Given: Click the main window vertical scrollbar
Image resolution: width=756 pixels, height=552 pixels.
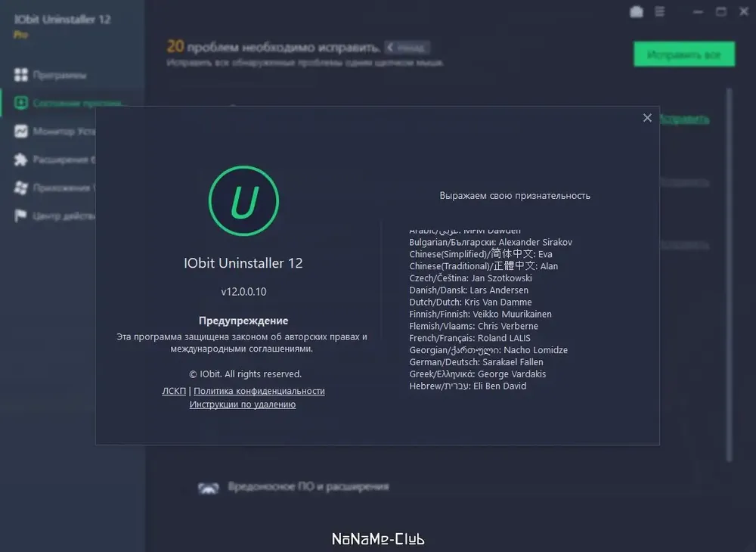Looking at the screenshot, I should pyautogui.click(x=729, y=274).
